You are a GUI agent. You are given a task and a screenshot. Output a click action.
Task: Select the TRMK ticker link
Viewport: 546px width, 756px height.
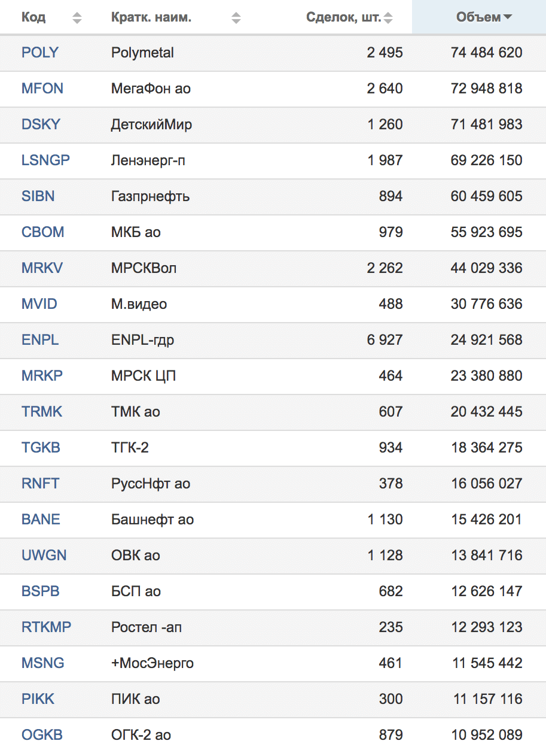click(42, 412)
